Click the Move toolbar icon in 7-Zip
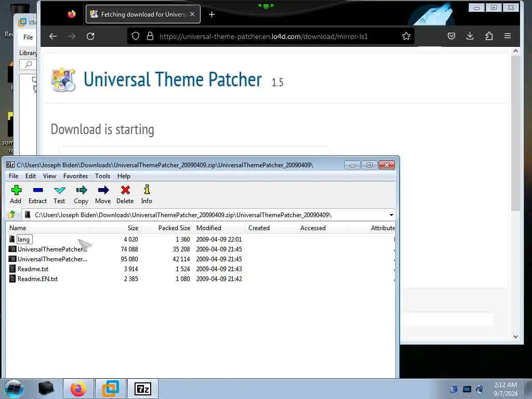The height and width of the screenshot is (399, 532). [x=103, y=194]
